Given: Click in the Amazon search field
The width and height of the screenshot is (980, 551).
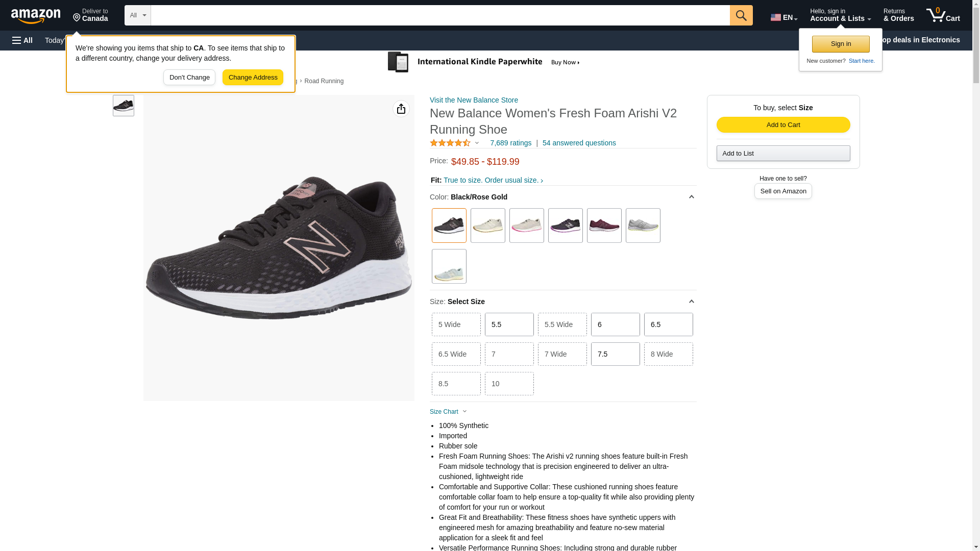Looking at the screenshot, I should click(440, 15).
